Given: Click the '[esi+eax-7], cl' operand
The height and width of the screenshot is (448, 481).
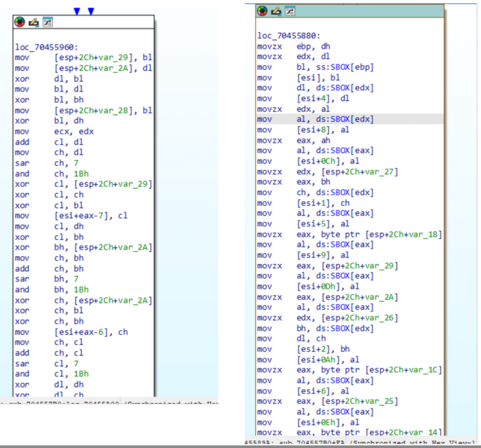Looking at the screenshot, I should [91, 215].
